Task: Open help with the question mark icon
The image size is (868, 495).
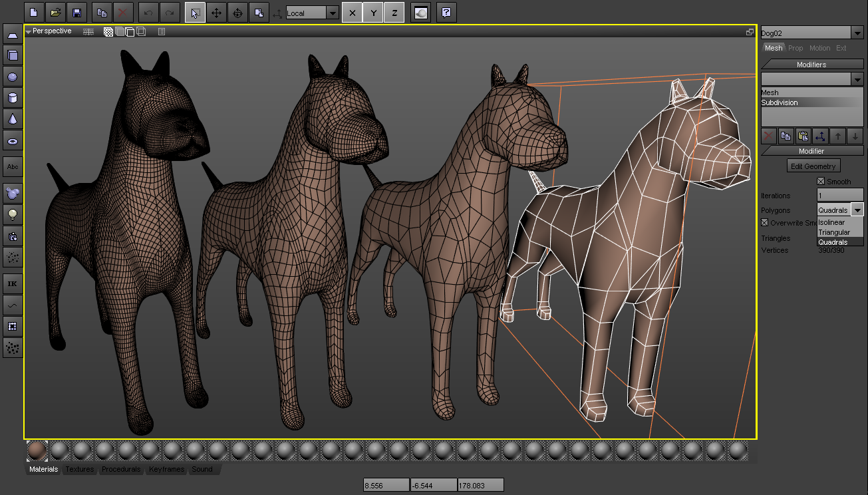Action: 446,13
